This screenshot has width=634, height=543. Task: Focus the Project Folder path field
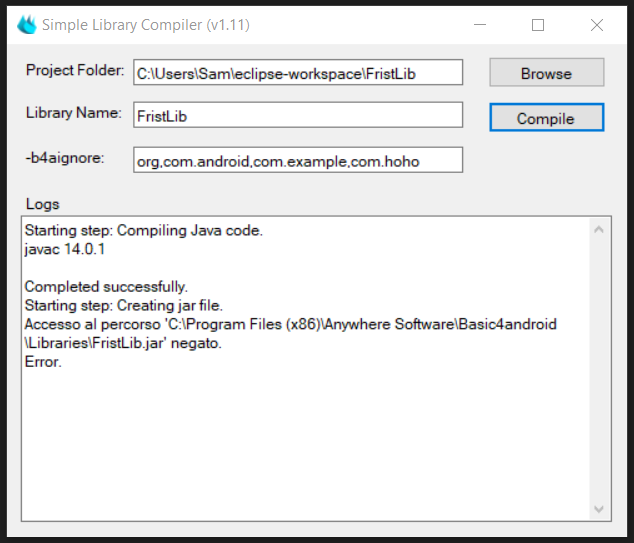298,72
